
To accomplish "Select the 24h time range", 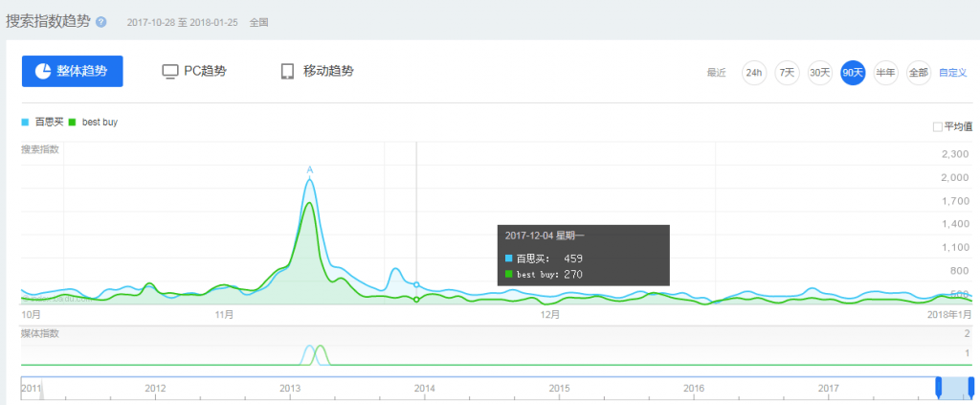I will pyautogui.click(x=754, y=73).
